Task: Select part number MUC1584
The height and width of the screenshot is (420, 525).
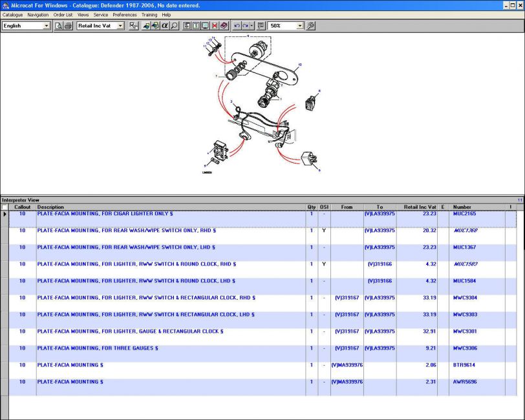Action: click(464, 281)
